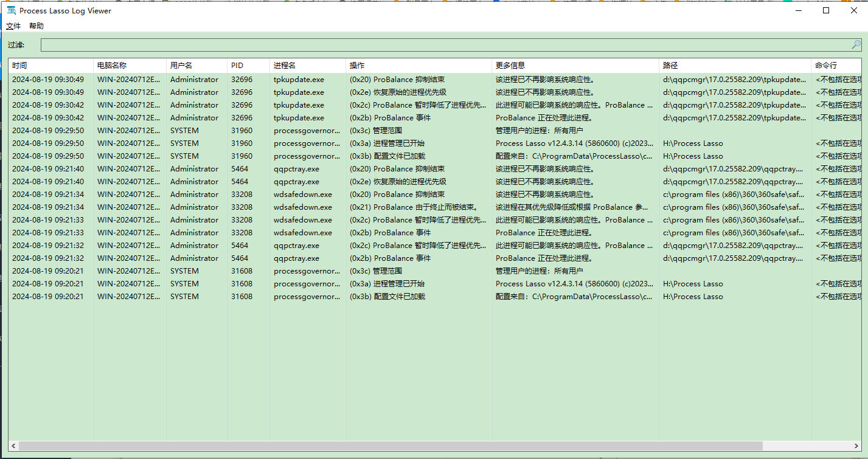Click the horizontal scrollbar left arrow
Screen dimensions: 868x459
[13, 446]
